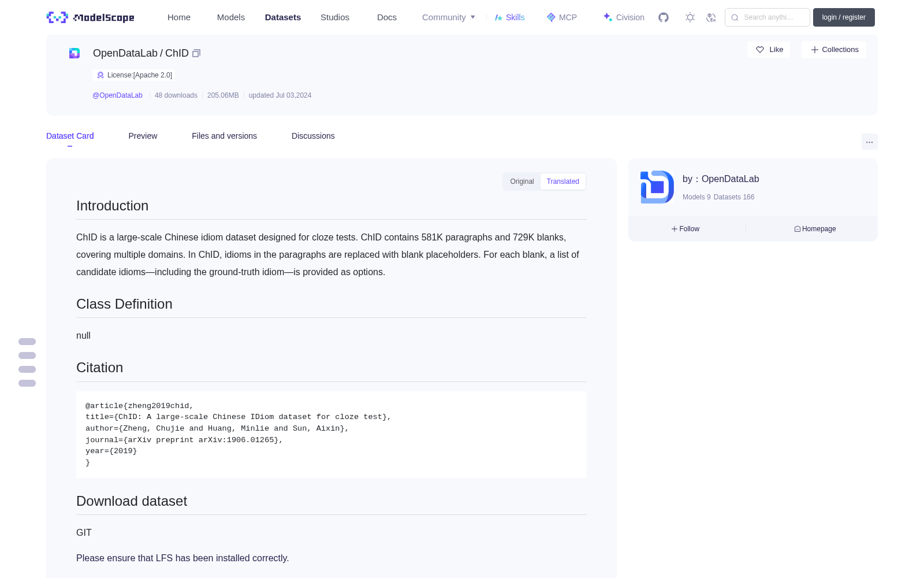
Task: Click the 48 downloads text
Action: point(176,95)
